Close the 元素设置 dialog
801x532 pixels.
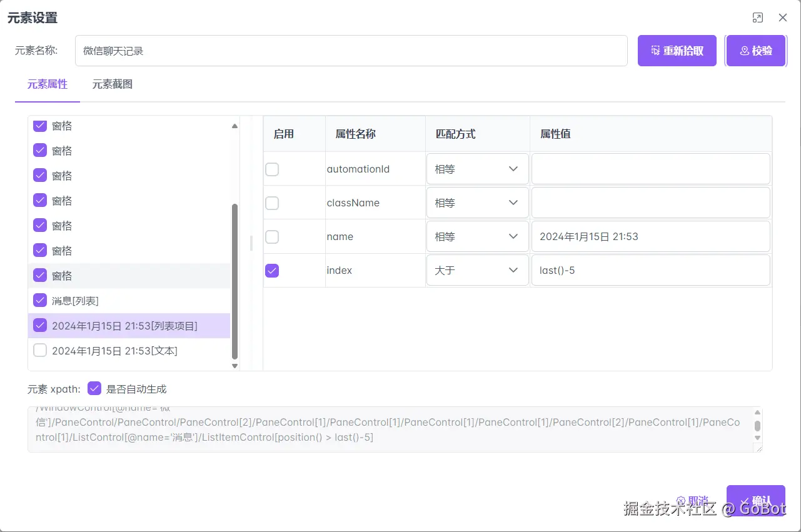click(783, 18)
